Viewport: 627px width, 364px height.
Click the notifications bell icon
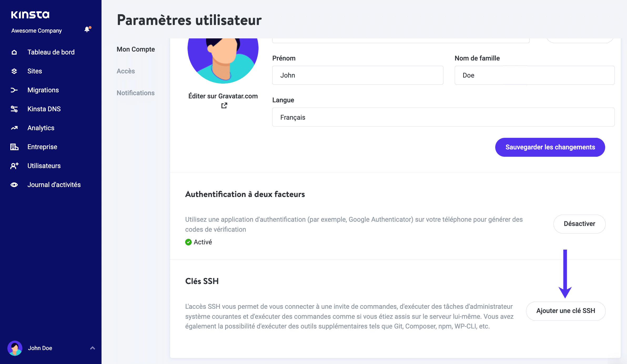point(87,29)
